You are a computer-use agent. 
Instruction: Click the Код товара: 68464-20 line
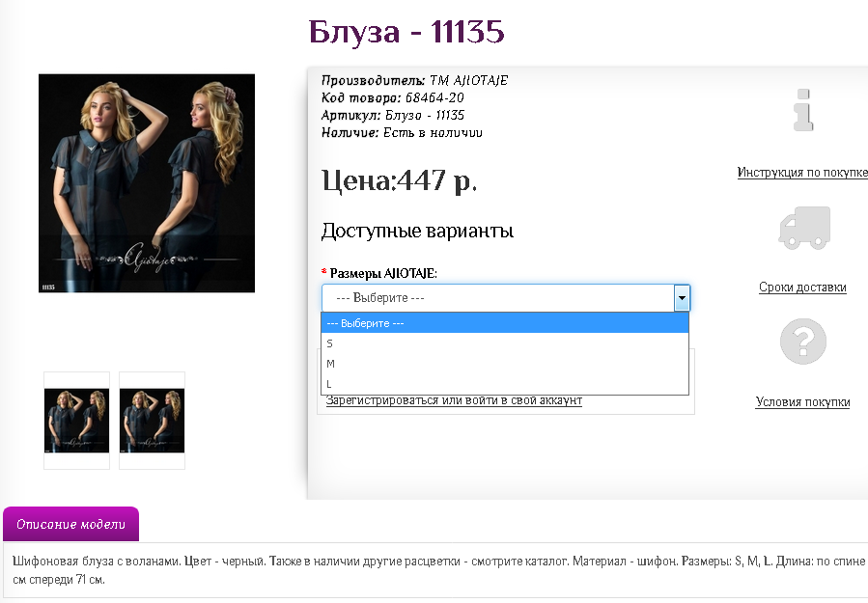point(392,97)
